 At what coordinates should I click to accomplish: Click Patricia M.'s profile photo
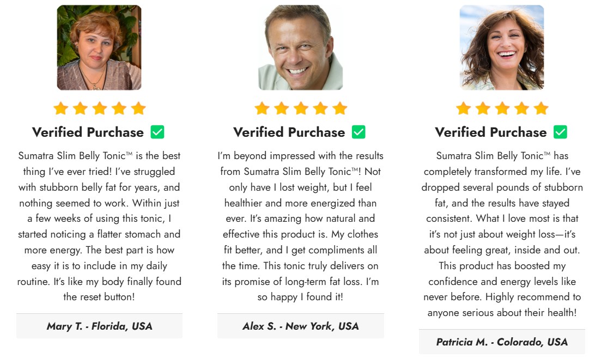[x=502, y=47]
